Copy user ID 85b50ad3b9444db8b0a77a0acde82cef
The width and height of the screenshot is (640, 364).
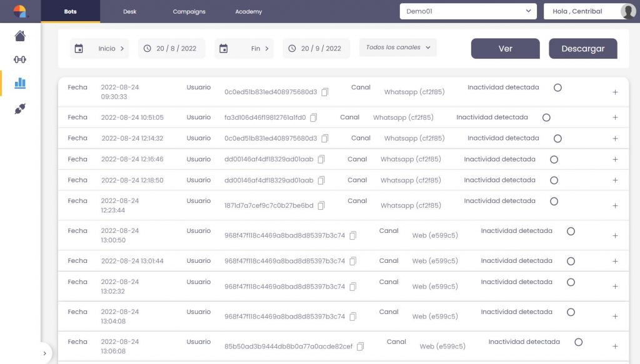pyautogui.click(x=360, y=347)
